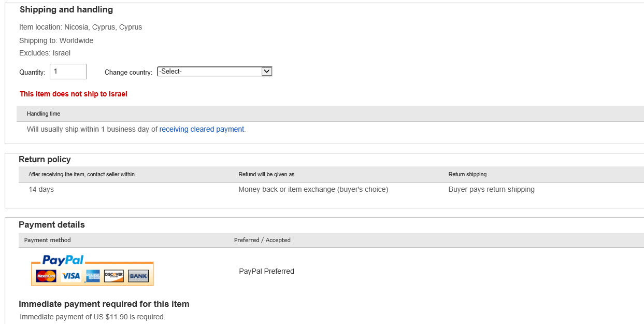Click the Return shipping column header

tap(467, 175)
